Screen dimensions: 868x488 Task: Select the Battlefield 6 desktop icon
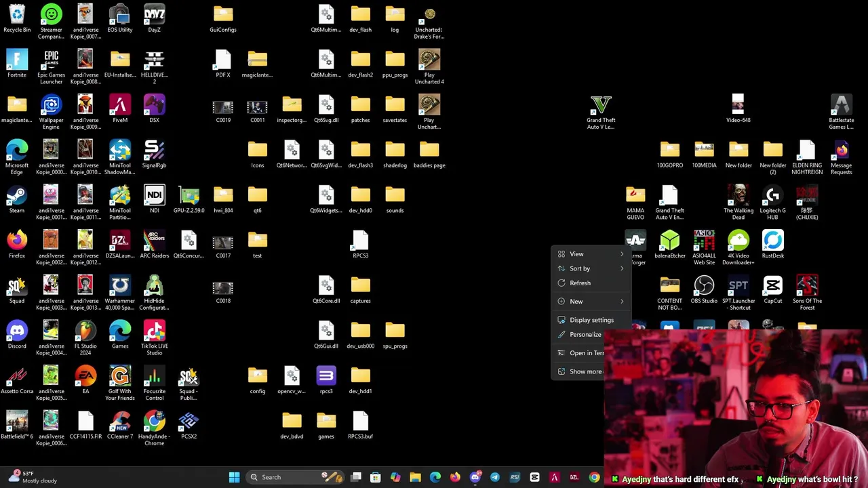point(17,425)
